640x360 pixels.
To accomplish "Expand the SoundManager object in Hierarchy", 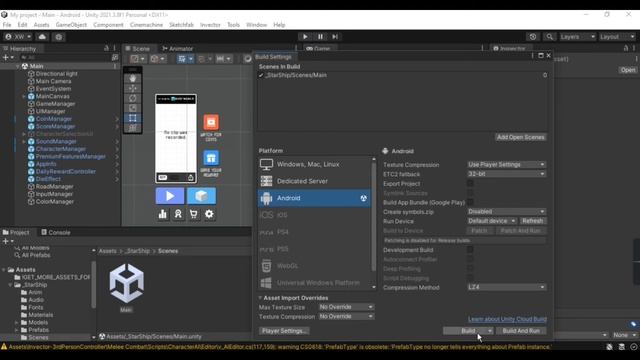I will click(24, 142).
